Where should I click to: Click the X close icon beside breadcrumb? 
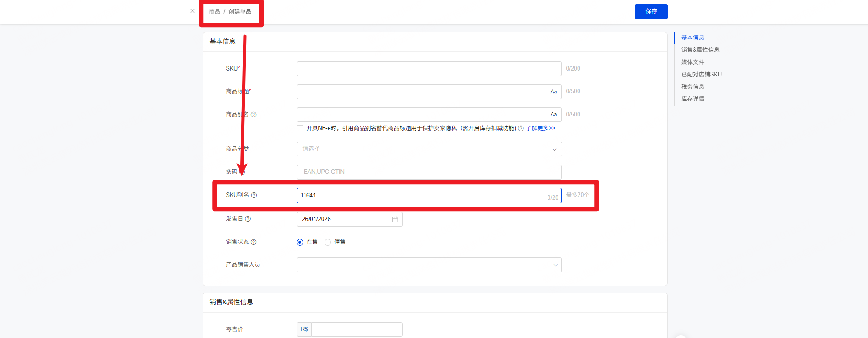click(x=193, y=11)
